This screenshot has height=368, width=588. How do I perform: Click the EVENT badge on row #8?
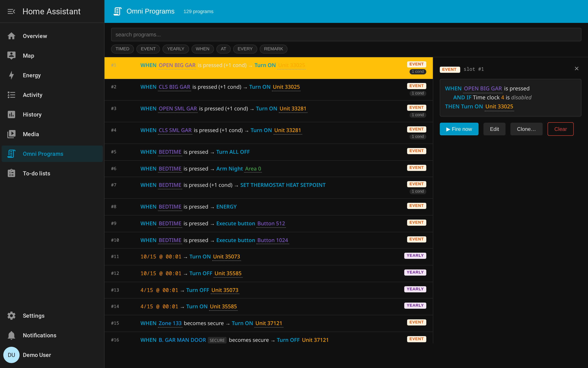coord(416,206)
